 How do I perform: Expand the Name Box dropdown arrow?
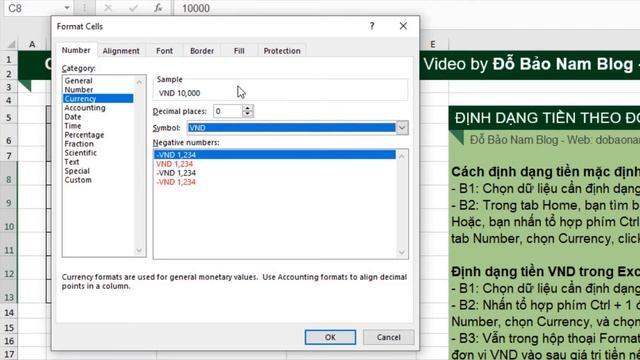tap(67, 8)
